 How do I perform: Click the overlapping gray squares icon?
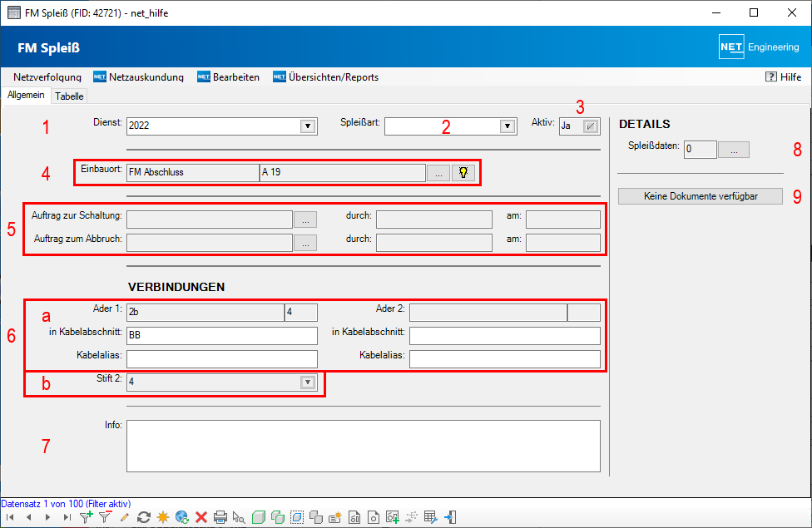(x=316, y=516)
